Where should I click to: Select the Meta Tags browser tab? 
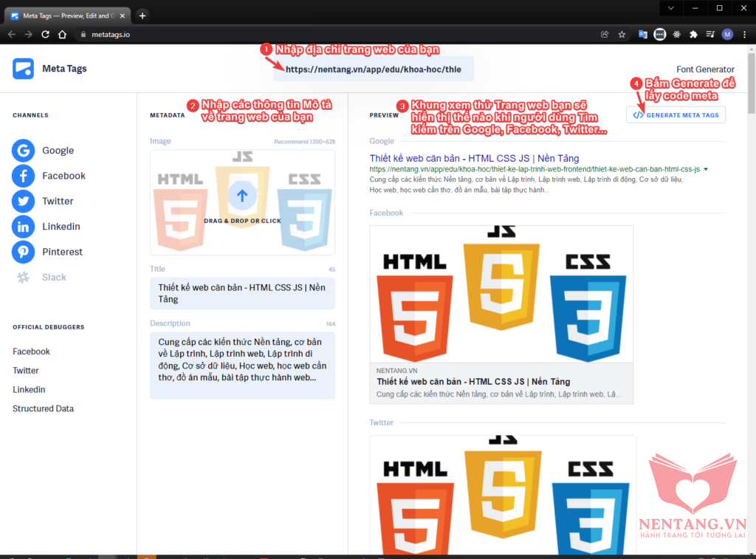[x=66, y=16]
